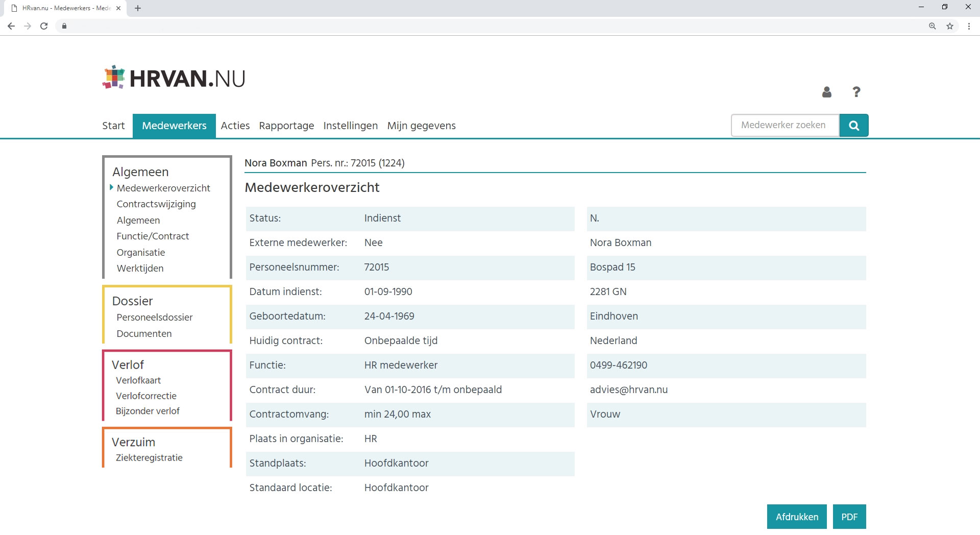Screen dimensions: 980x535
Task: Click the PDF button
Action: pos(849,517)
